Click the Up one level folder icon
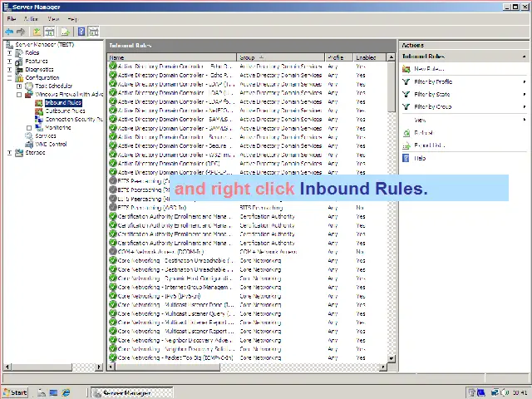Screen dimensions: 532x399 pyautogui.click(x=37, y=32)
